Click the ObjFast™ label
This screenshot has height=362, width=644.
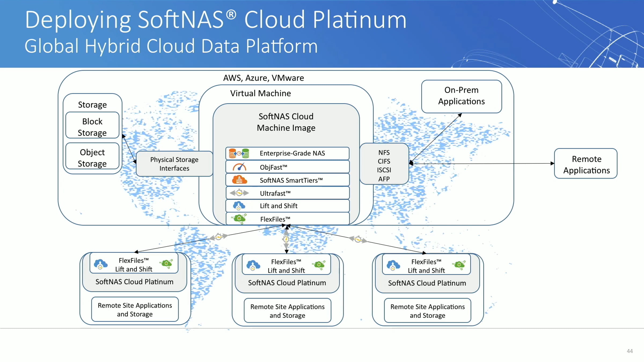click(x=273, y=167)
